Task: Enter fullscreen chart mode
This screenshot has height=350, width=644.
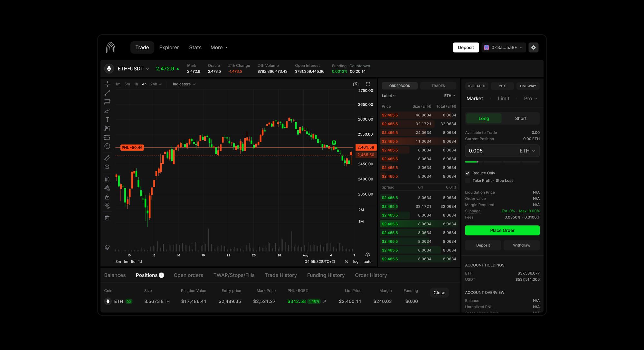Action: point(368,84)
